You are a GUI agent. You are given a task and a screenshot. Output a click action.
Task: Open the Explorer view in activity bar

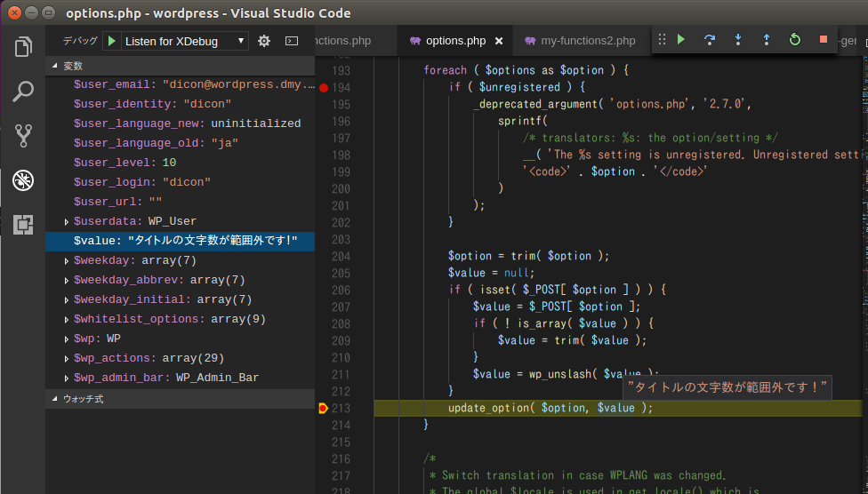click(x=23, y=47)
